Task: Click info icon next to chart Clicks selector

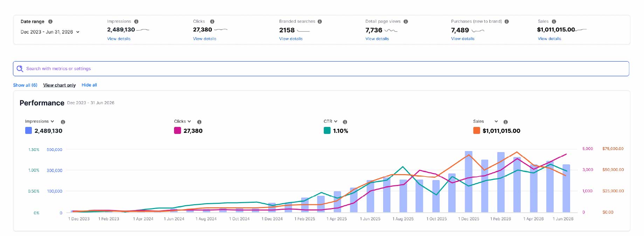Action: click(199, 122)
